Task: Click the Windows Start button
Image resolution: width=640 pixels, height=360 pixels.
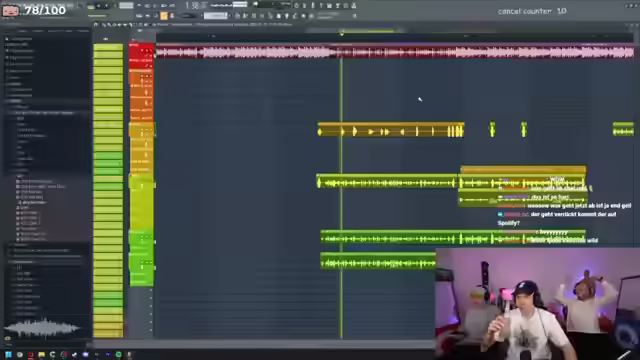Action: click(8, 355)
